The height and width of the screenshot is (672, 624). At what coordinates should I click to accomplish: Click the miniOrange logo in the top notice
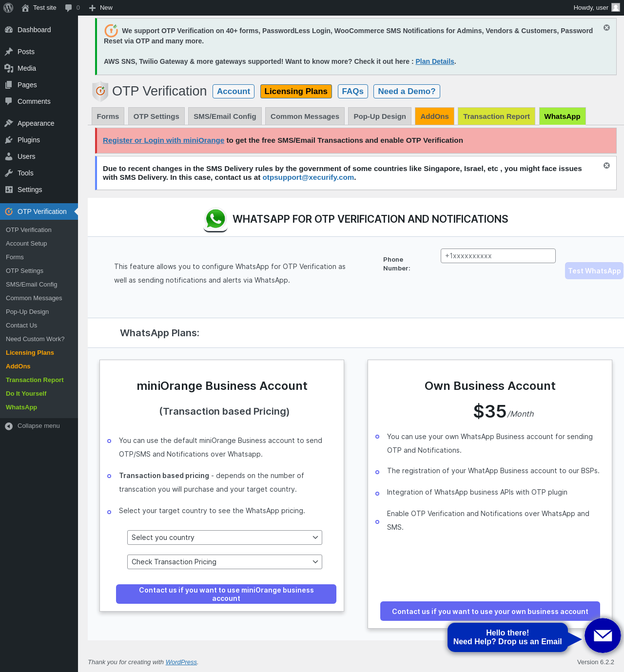111,30
